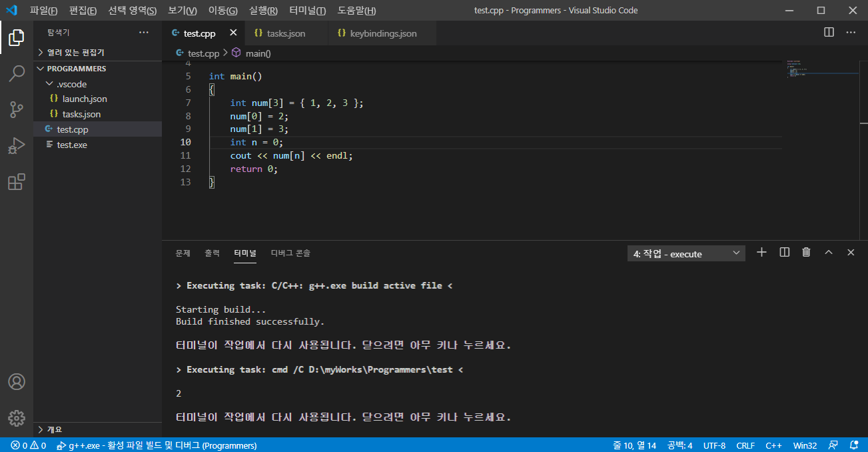This screenshot has width=868, height=452.
Task: Open the 실행(R) menu
Action: [262, 11]
